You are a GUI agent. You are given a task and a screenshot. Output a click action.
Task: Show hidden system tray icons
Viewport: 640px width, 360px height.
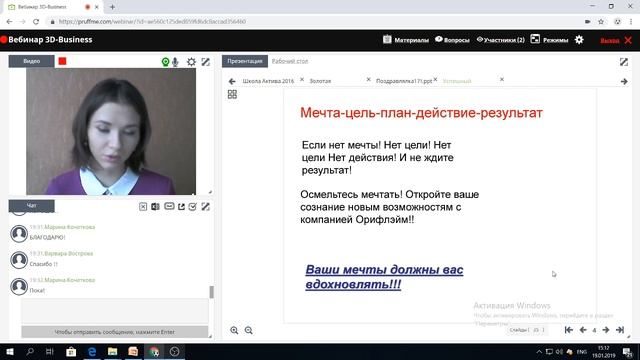pos(539,351)
